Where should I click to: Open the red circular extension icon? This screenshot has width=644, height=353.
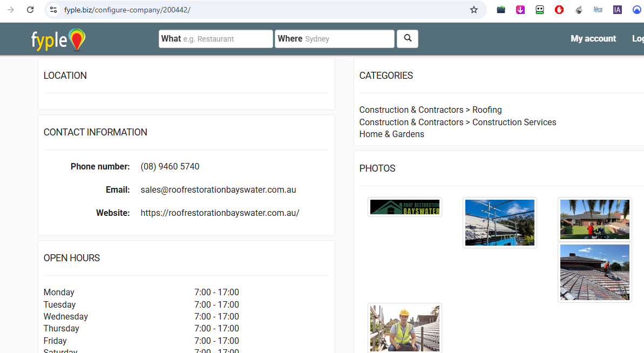click(x=559, y=10)
